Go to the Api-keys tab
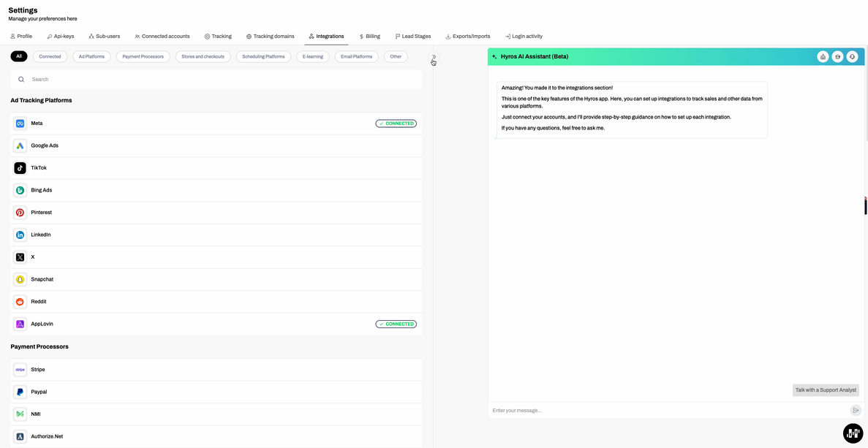 [60, 37]
